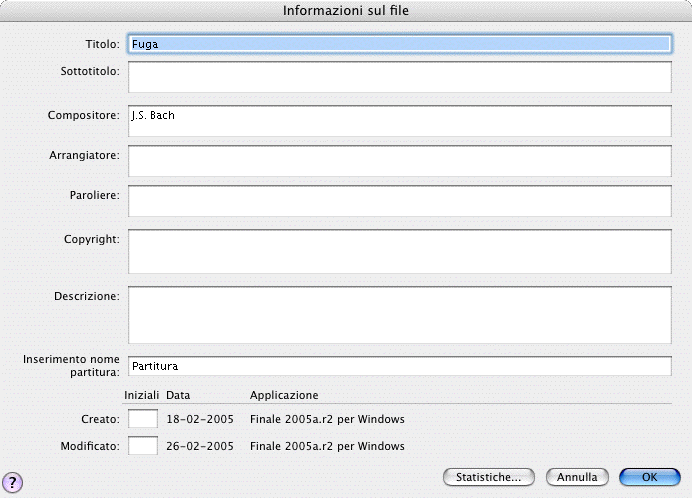Click the Modificato date 26-02-2005

[200, 446]
